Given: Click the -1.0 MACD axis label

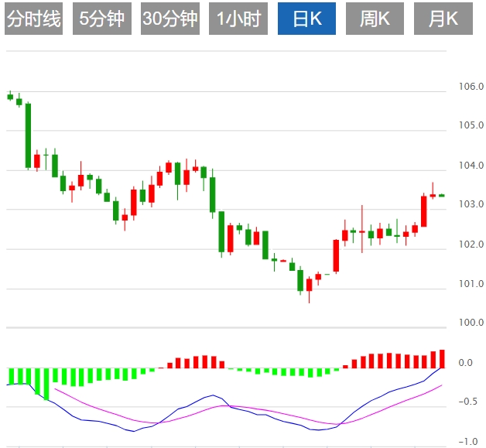Looking at the screenshot, I should coord(467,442).
